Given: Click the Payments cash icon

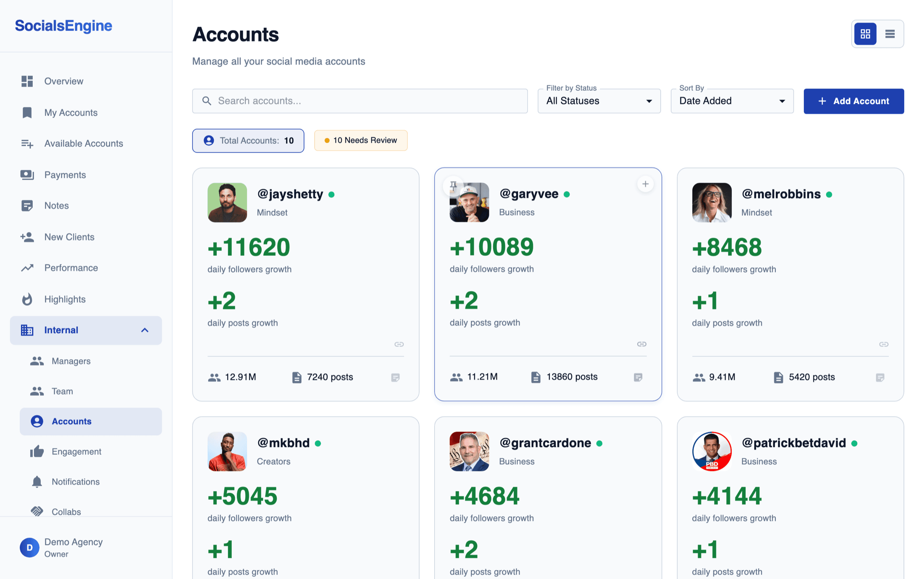Looking at the screenshot, I should (27, 175).
